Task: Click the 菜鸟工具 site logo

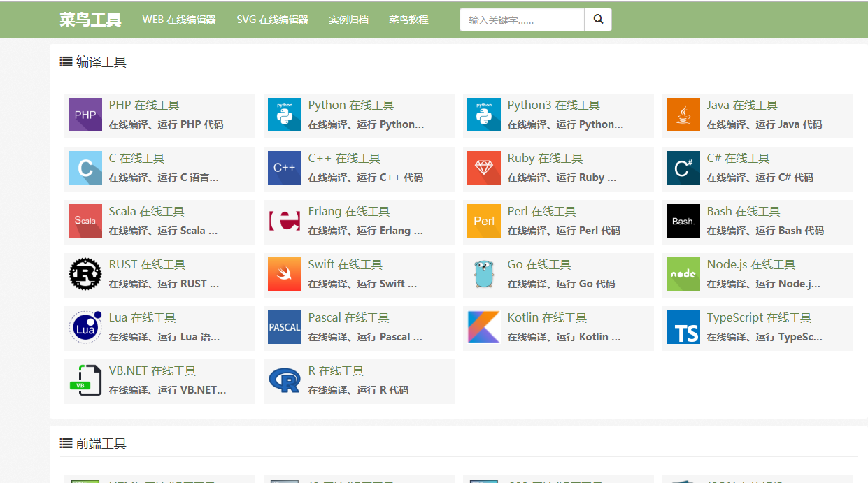Action: tap(90, 20)
